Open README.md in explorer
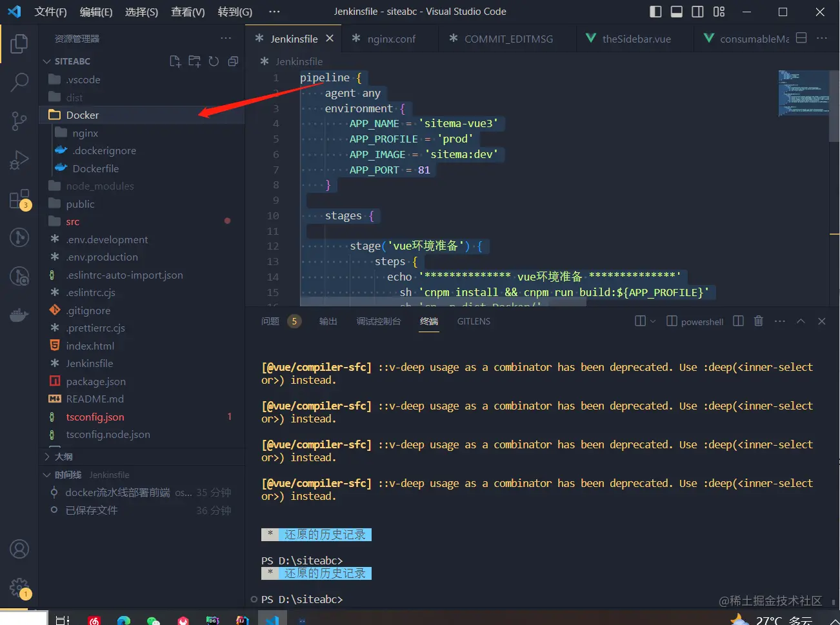 click(x=142, y=399)
